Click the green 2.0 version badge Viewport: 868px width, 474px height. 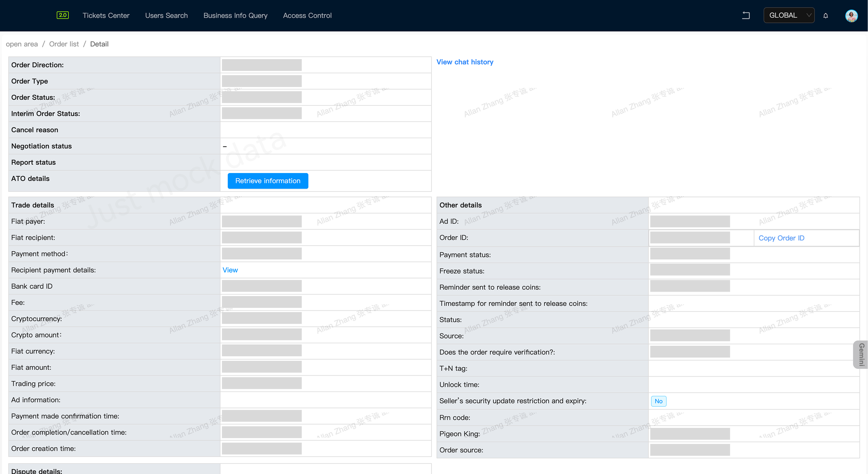pos(62,15)
